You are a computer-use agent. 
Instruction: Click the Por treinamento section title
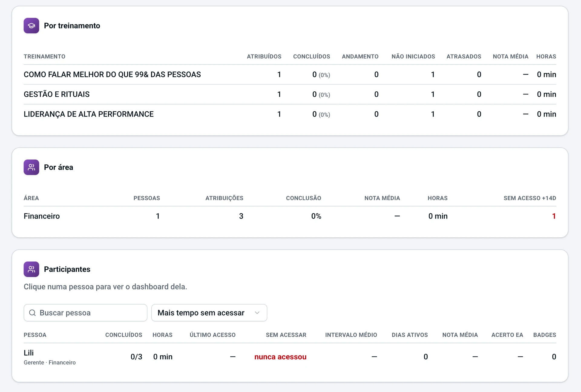click(72, 26)
